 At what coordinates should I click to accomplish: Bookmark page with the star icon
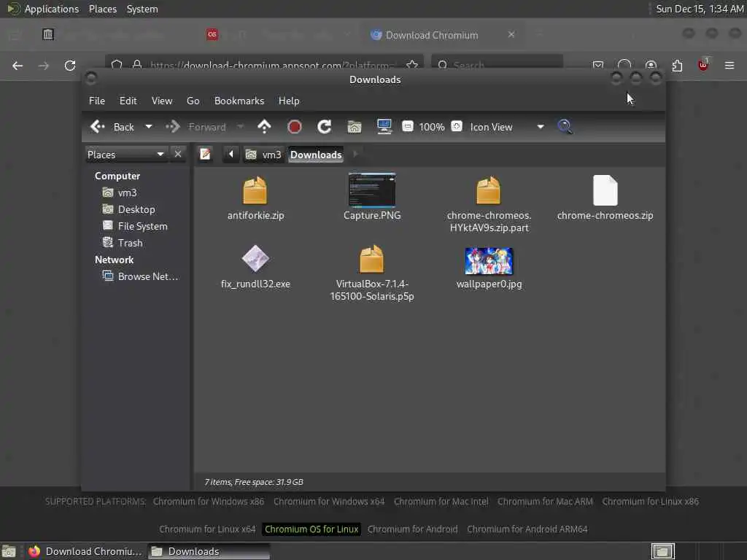coord(412,65)
